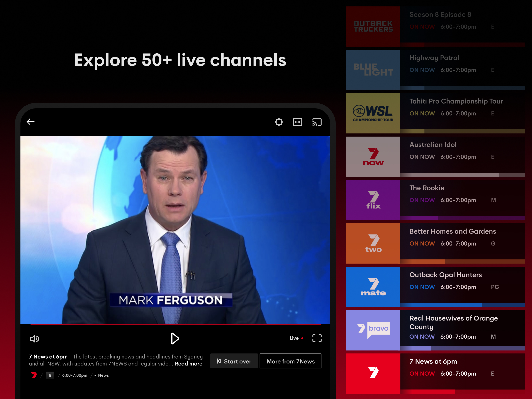Click PG rating for Outback Opal Hunters
The image size is (532, 399).
(x=495, y=287)
